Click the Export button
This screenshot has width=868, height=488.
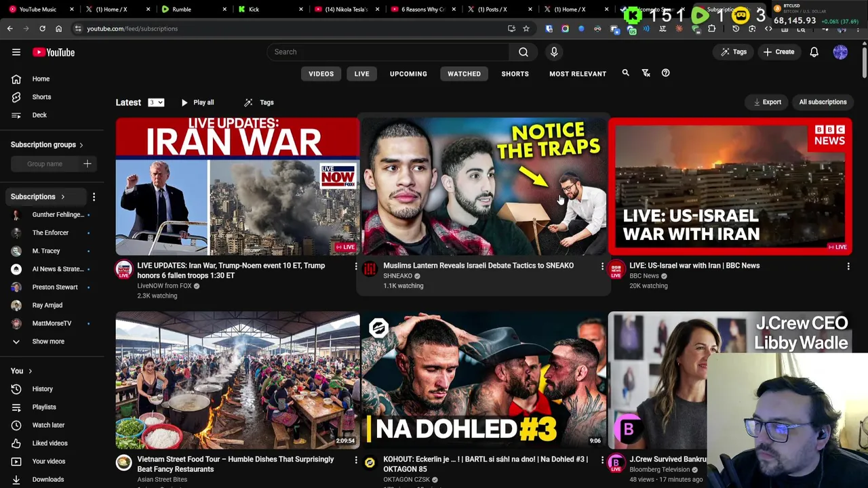click(767, 102)
